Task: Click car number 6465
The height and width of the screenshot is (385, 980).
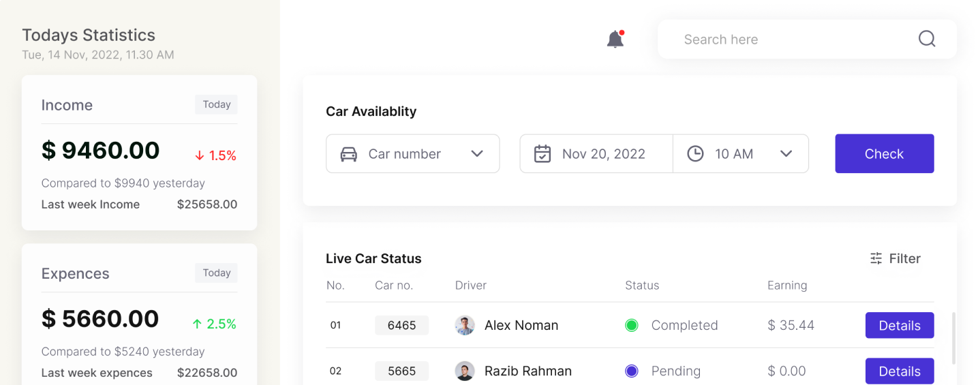Action: pyautogui.click(x=401, y=325)
